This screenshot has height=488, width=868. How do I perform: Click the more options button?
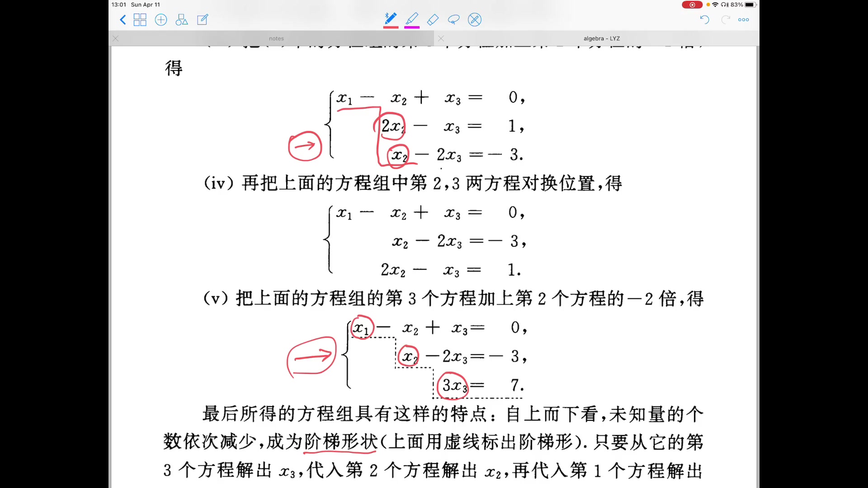(x=744, y=20)
